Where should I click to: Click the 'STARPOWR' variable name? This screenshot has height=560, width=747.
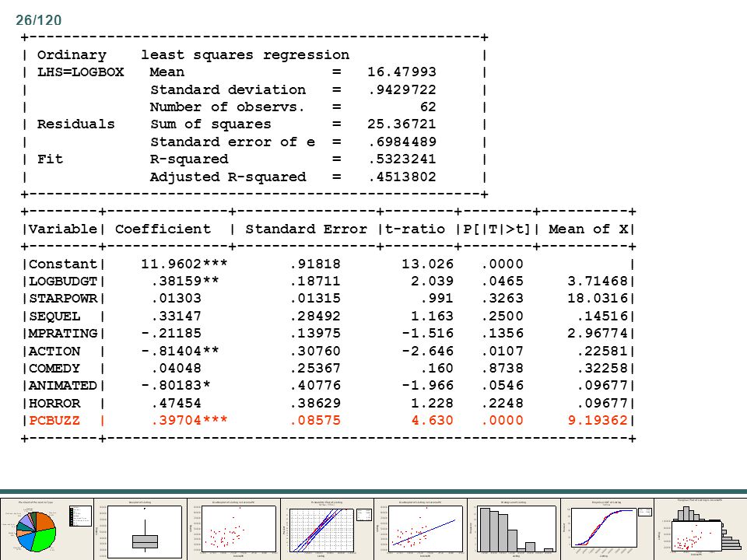[x=63, y=299]
